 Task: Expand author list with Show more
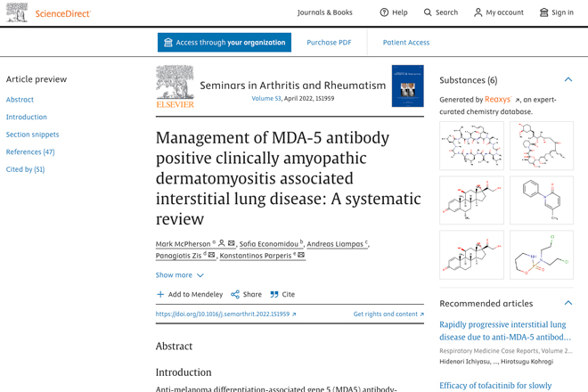tap(180, 275)
